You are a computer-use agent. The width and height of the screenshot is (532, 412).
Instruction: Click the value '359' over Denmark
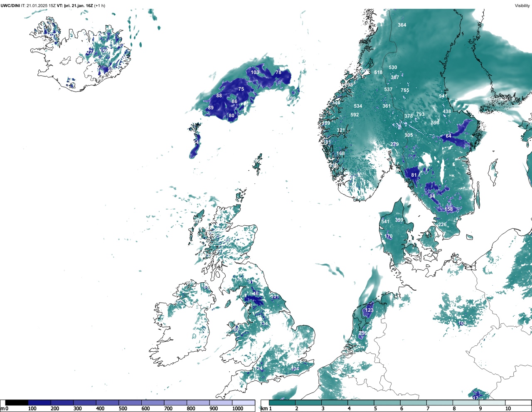[399, 220]
